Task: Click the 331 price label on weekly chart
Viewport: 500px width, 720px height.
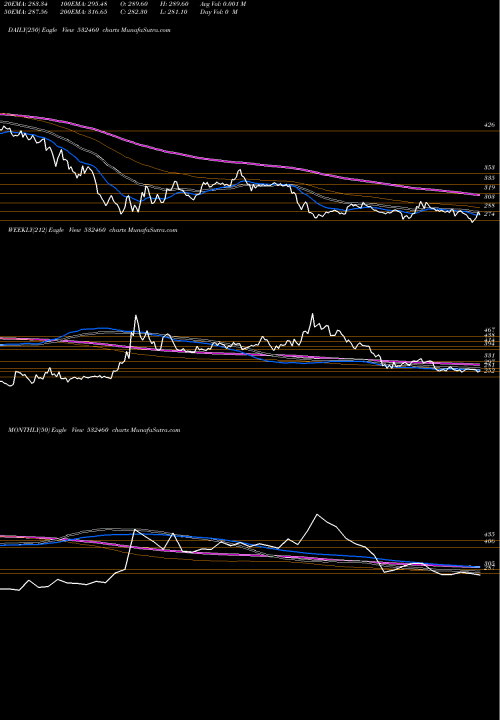Action: 489,355
